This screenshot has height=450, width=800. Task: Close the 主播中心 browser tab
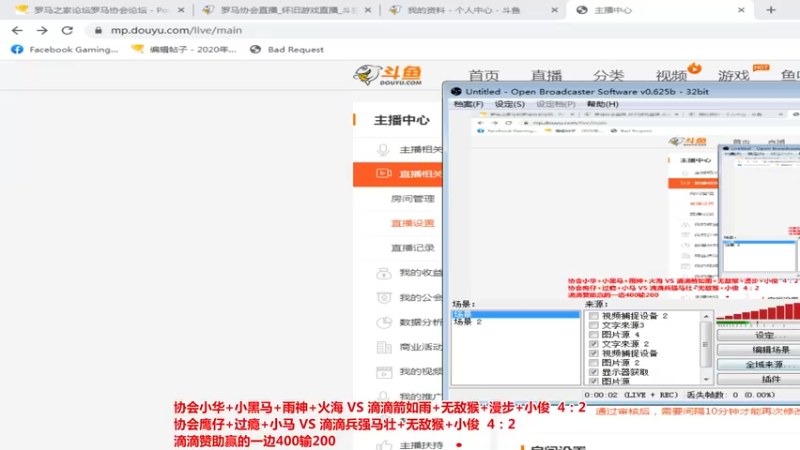click(741, 10)
